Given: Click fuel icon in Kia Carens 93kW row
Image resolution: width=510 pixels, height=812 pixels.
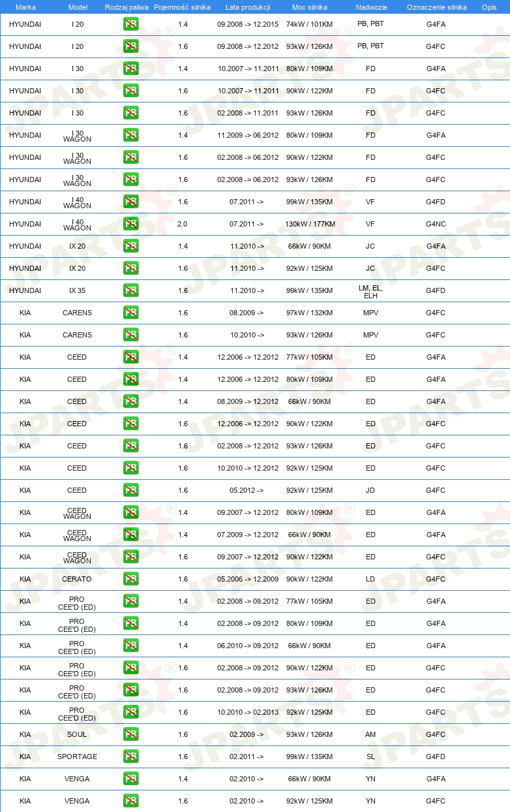Looking at the screenshot, I should [130, 335].
